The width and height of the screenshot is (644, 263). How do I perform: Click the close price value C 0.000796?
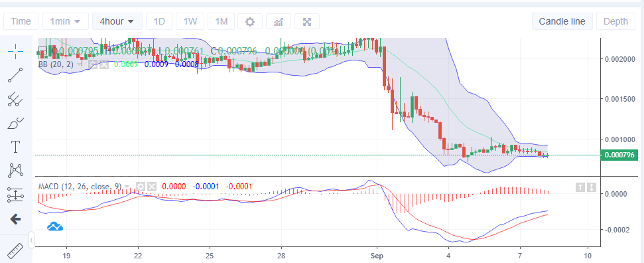(233, 51)
